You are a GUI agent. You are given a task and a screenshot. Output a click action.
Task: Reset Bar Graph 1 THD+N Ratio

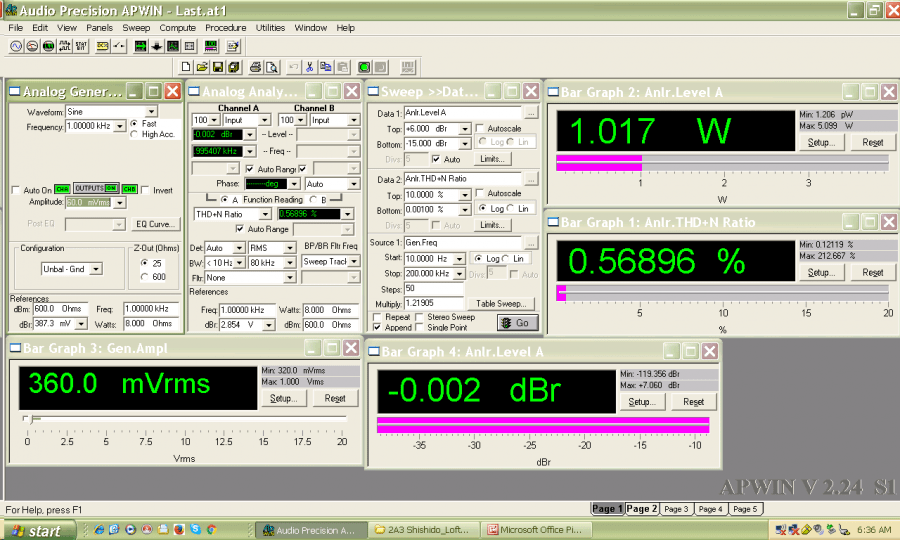(872, 273)
